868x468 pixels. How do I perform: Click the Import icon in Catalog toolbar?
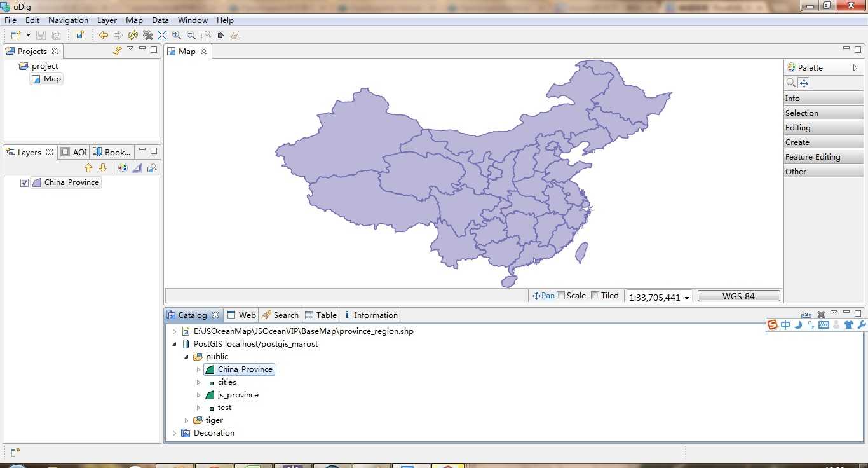coord(806,314)
